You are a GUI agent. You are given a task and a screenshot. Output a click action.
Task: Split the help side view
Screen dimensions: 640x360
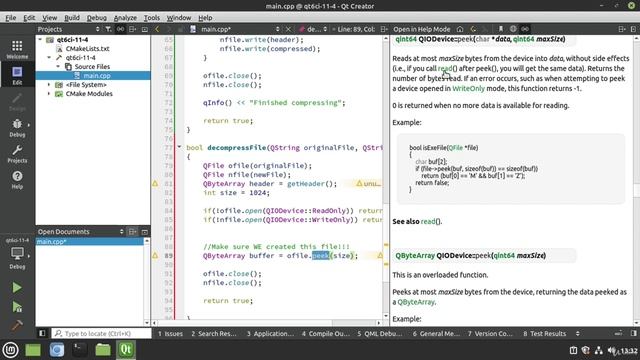click(622, 29)
